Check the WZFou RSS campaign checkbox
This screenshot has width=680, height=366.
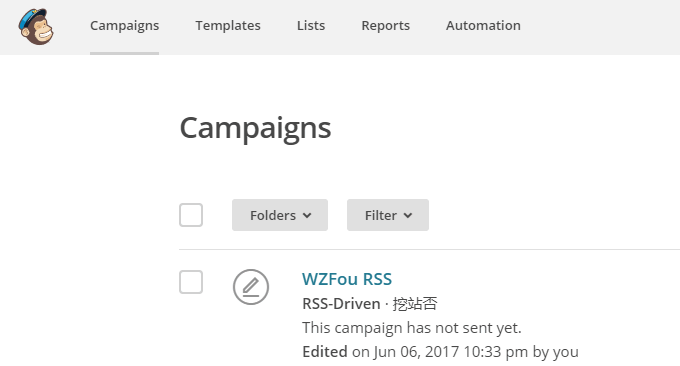[x=191, y=282]
